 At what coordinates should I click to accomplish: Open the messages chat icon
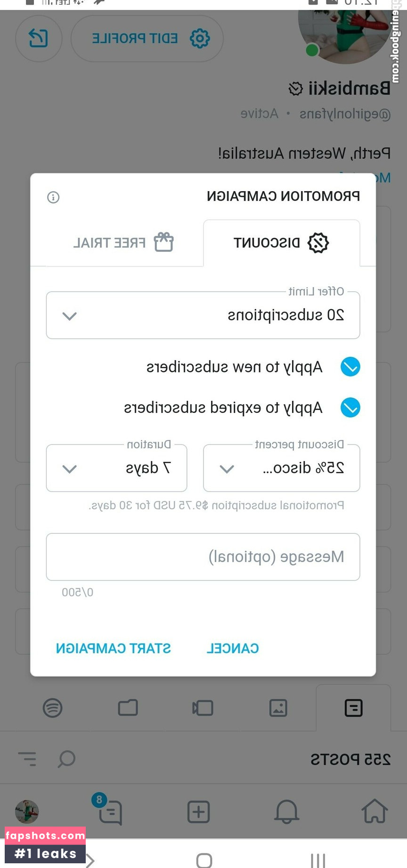(110, 812)
